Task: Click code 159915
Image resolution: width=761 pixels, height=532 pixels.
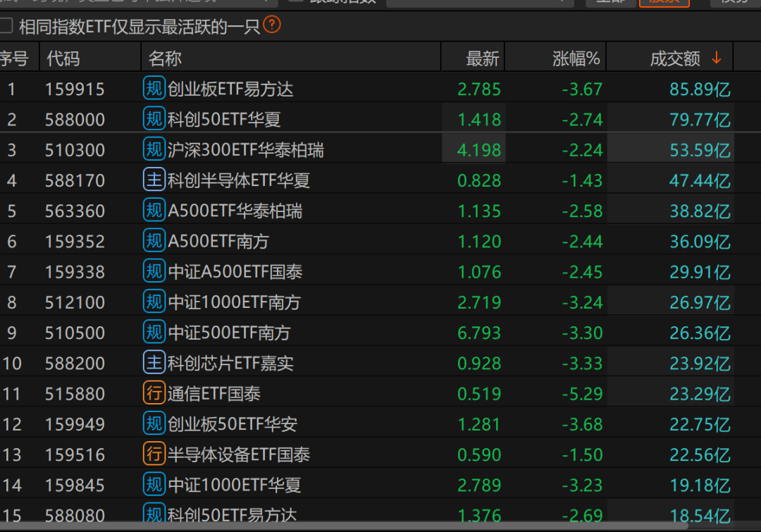Action: [x=75, y=89]
